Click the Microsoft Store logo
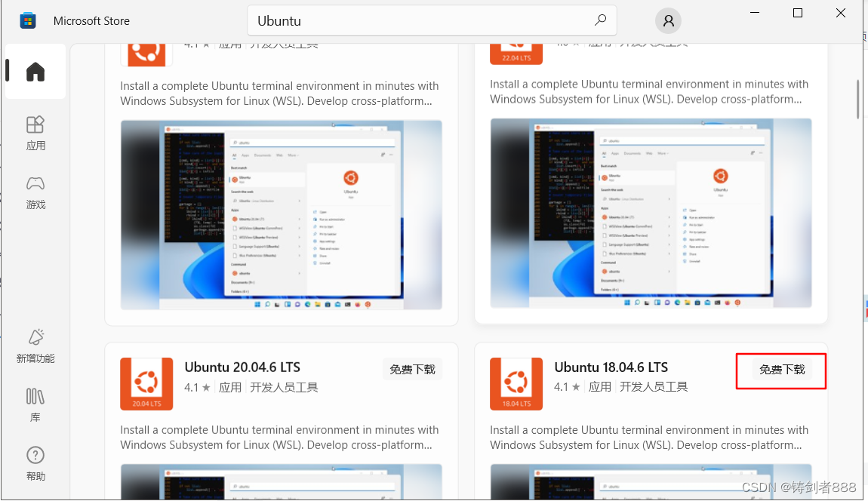Screen dimensions: 868x501 (28, 20)
